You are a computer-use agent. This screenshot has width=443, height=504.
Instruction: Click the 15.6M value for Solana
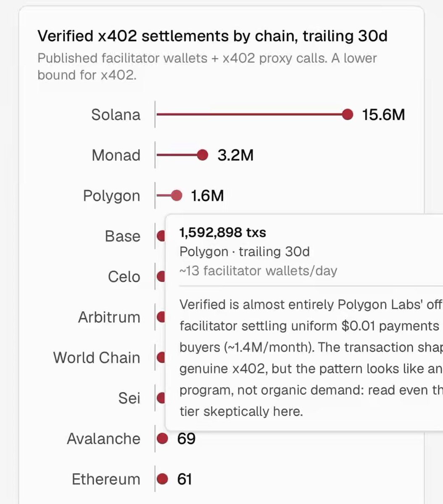point(383,115)
